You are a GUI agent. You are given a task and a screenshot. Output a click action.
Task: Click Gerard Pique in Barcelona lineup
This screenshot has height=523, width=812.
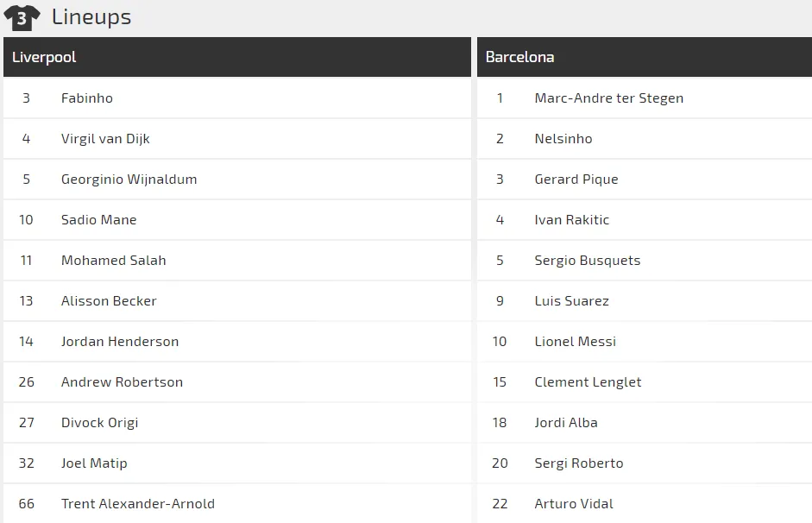tap(576, 180)
